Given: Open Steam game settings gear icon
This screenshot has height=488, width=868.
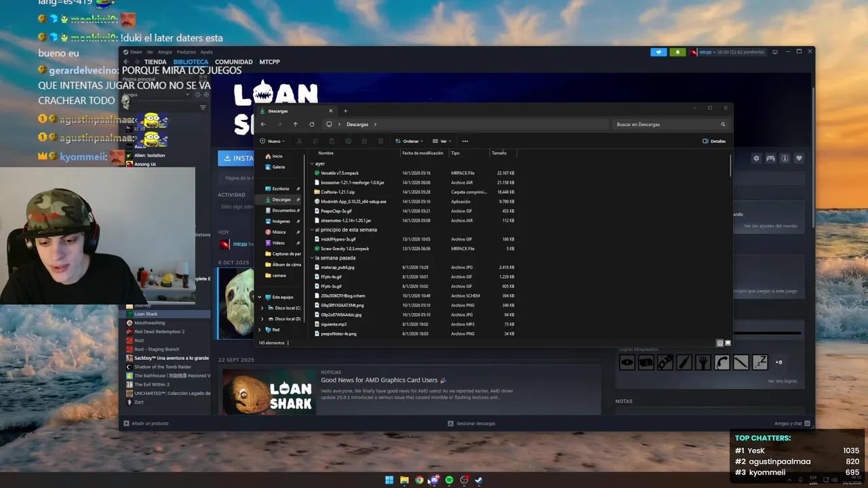Looking at the screenshot, I should click(x=756, y=158).
